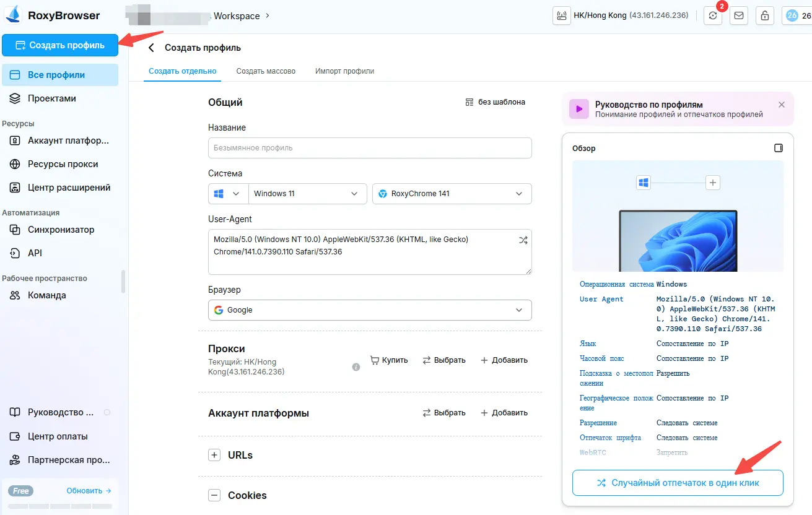This screenshot has width=812, height=515.
Task: Switch to Создать массово tab
Action: click(x=266, y=71)
